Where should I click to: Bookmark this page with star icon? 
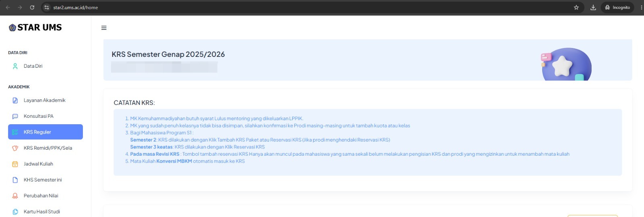[x=576, y=7]
